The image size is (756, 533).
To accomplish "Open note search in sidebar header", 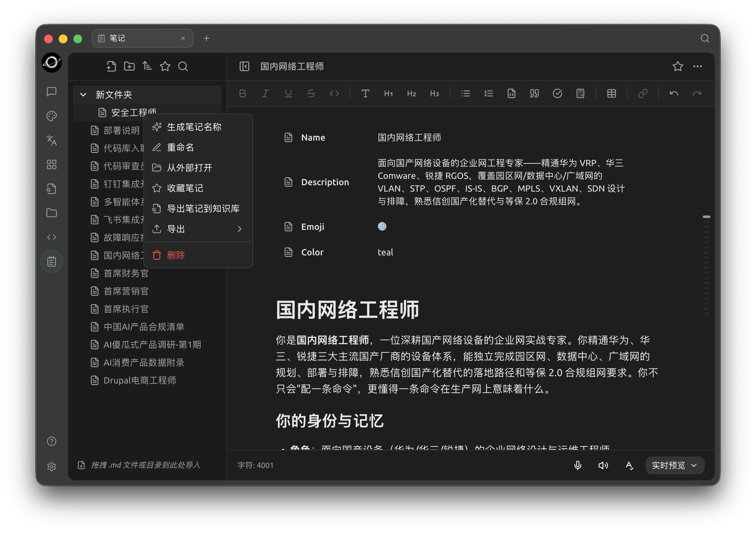I will 183,66.
